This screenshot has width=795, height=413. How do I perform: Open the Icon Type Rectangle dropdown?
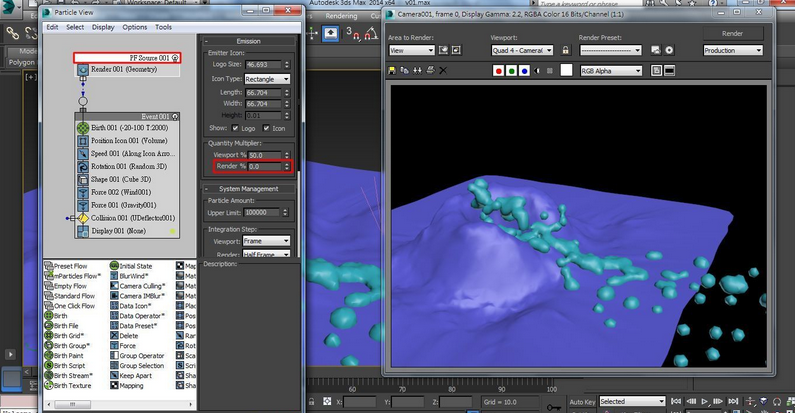pyautogui.click(x=269, y=79)
